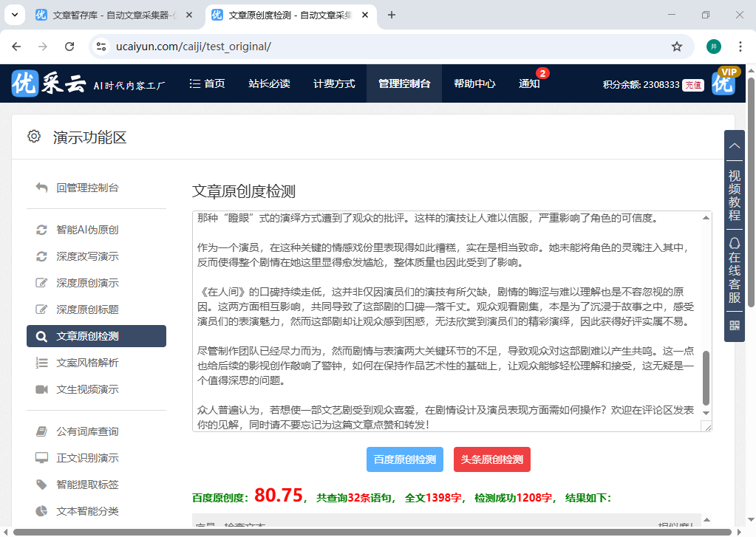Open the 公有词库查询 book icon
Viewport: 756px width, 537px height.
click(42, 431)
